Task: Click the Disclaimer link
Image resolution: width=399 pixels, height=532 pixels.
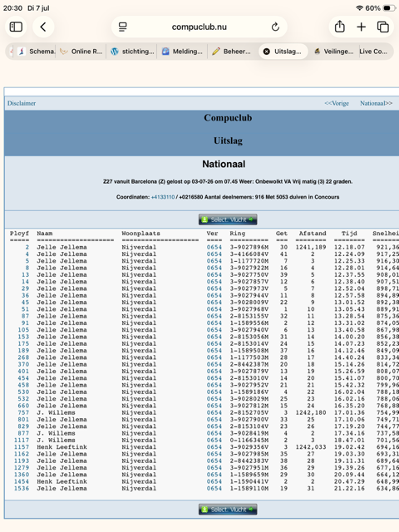Action: tap(22, 103)
